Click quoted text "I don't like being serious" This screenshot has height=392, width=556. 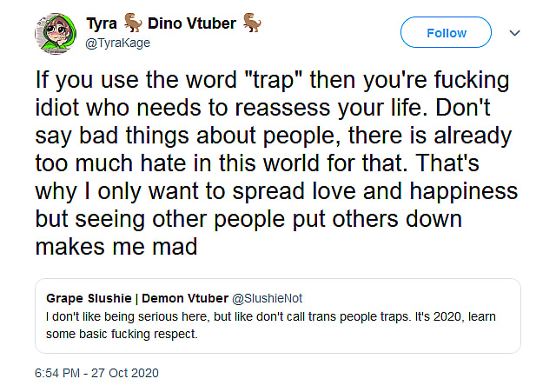[114, 316]
